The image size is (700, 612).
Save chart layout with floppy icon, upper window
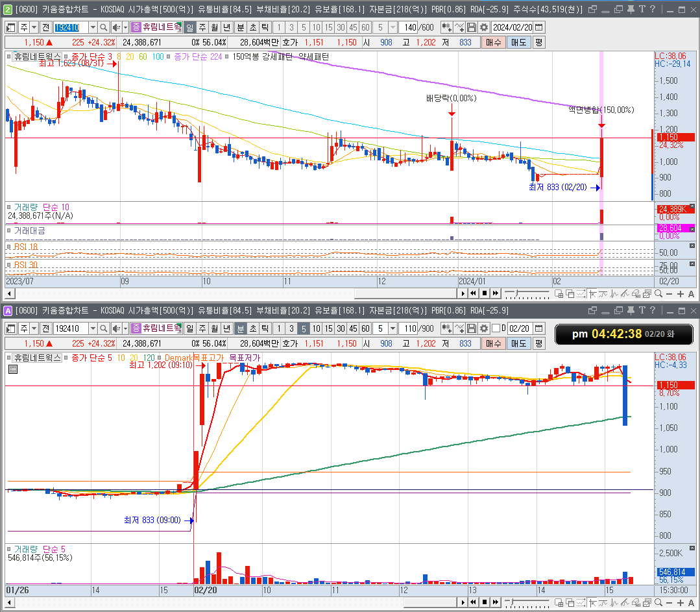tap(472, 28)
